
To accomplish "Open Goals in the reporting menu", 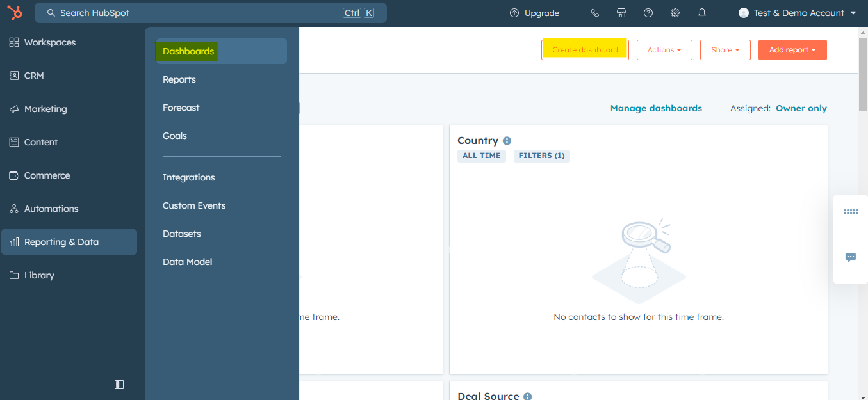I will pos(175,136).
